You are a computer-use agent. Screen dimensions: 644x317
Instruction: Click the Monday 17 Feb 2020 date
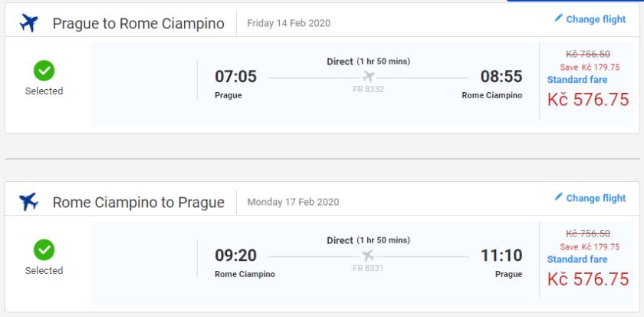click(293, 203)
